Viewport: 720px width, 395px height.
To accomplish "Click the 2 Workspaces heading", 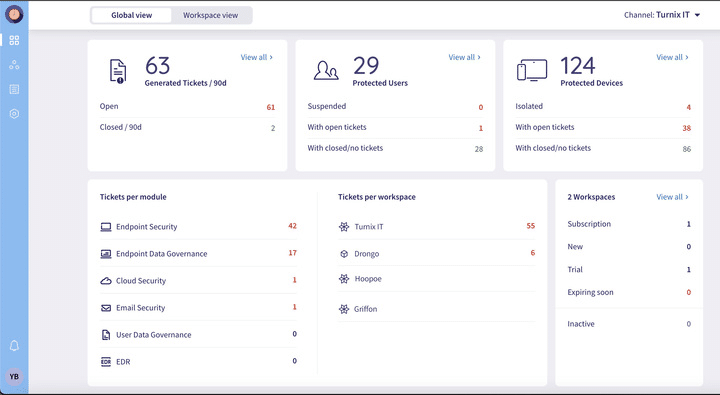I will (x=591, y=197).
